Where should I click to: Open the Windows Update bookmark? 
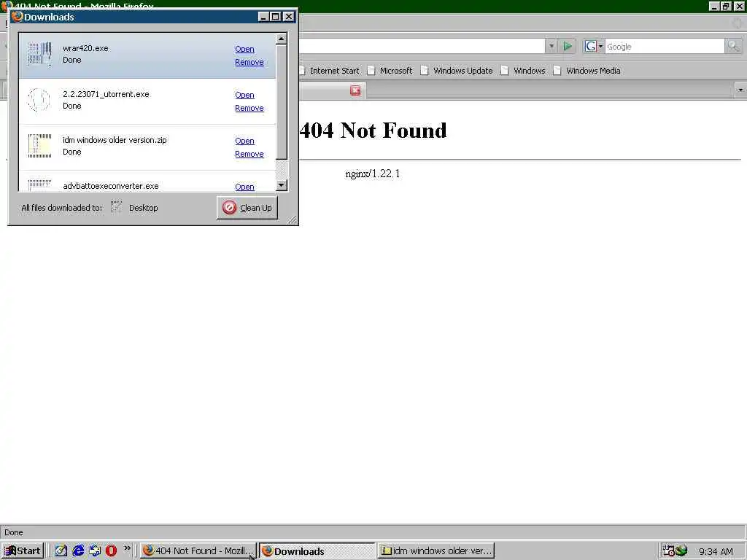click(x=457, y=71)
